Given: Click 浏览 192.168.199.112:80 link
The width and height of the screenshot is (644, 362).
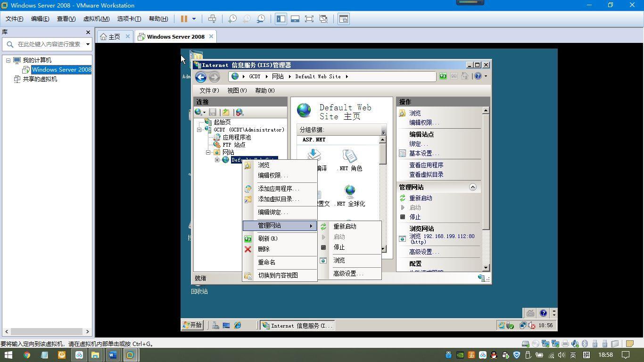Looking at the screenshot, I should click(x=442, y=239).
